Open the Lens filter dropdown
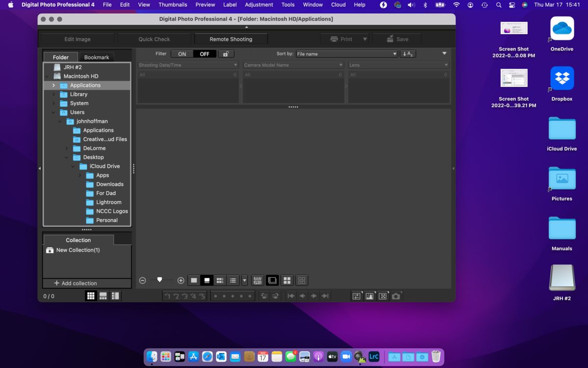588x368 pixels. [x=399, y=65]
